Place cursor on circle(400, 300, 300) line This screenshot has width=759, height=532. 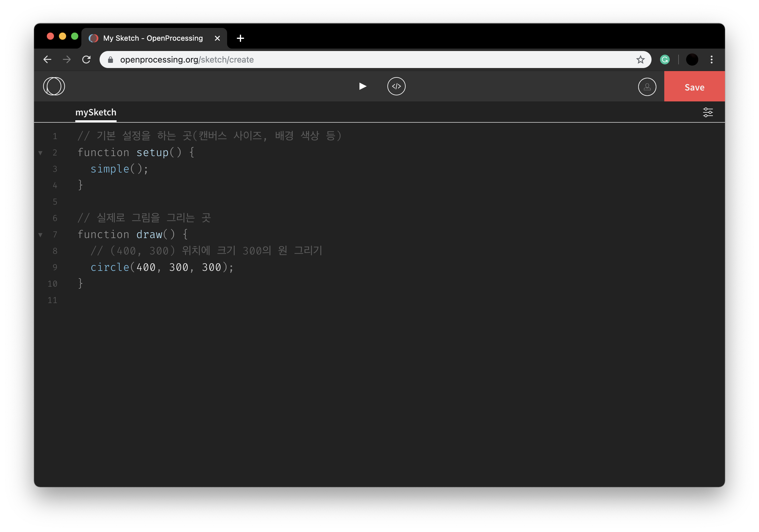tap(162, 267)
